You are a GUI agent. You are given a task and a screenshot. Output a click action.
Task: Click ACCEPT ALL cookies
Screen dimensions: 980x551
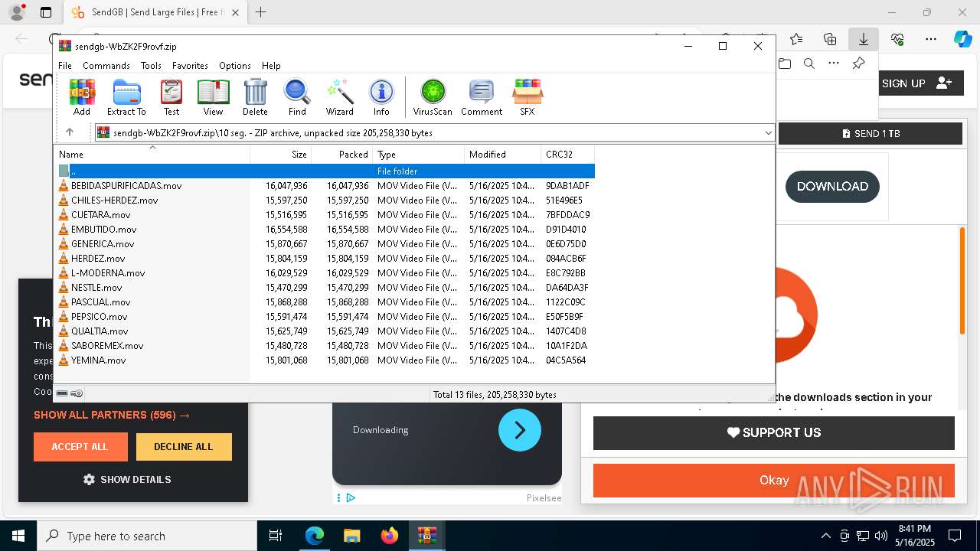[x=80, y=447]
